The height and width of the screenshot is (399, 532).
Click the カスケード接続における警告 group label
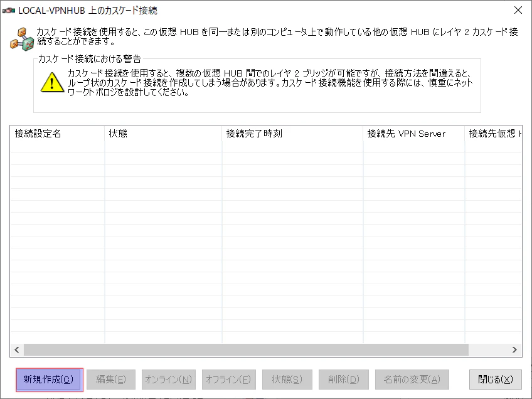90,59
